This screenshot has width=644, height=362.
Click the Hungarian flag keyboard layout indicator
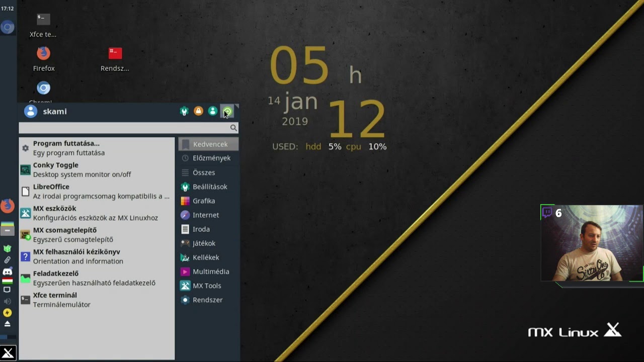click(x=7, y=281)
